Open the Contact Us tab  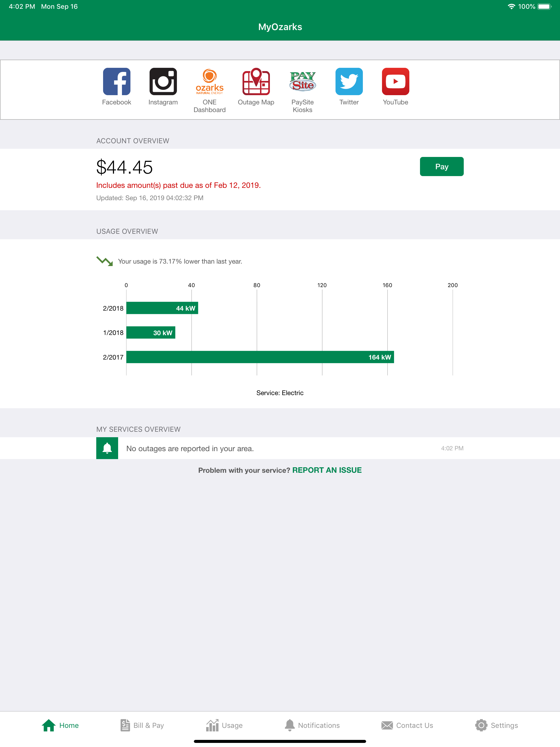coord(407,725)
